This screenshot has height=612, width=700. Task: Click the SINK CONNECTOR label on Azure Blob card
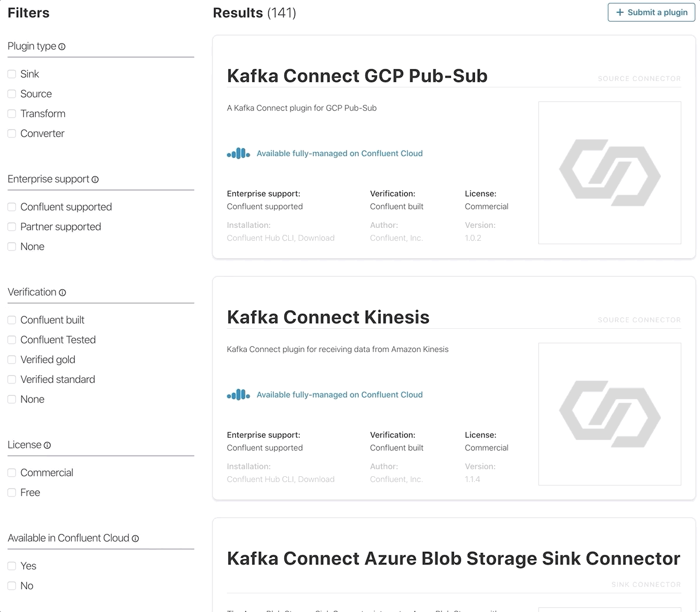coord(646,585)
